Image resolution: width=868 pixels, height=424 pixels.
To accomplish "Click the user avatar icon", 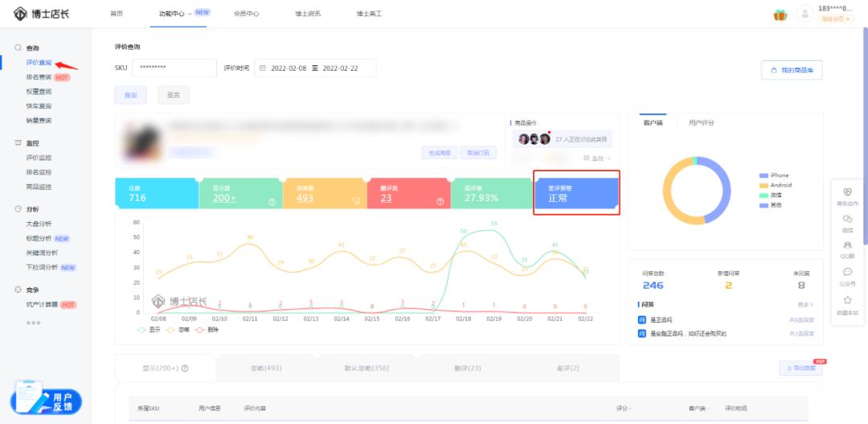I will click(x=805, y=14).
